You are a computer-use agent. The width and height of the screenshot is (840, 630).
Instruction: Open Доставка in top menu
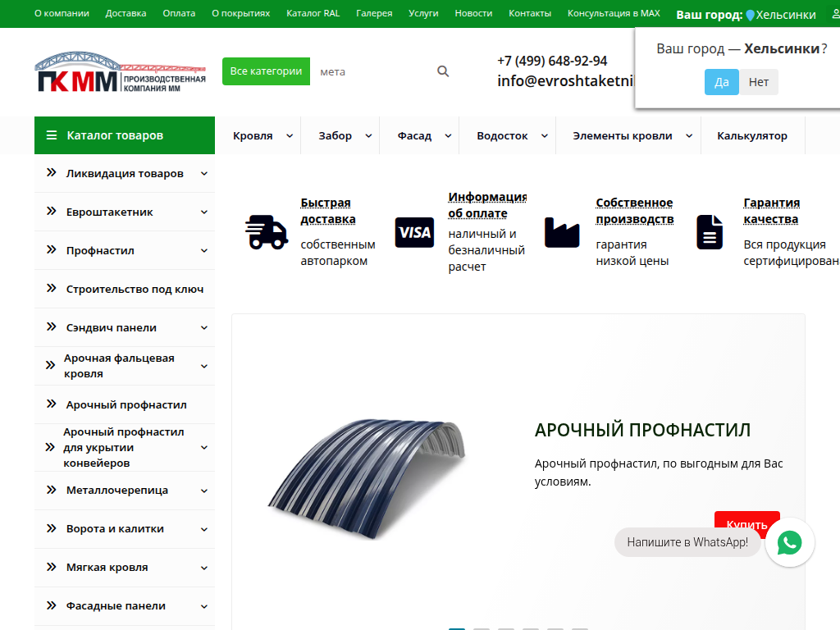[126, 13]
